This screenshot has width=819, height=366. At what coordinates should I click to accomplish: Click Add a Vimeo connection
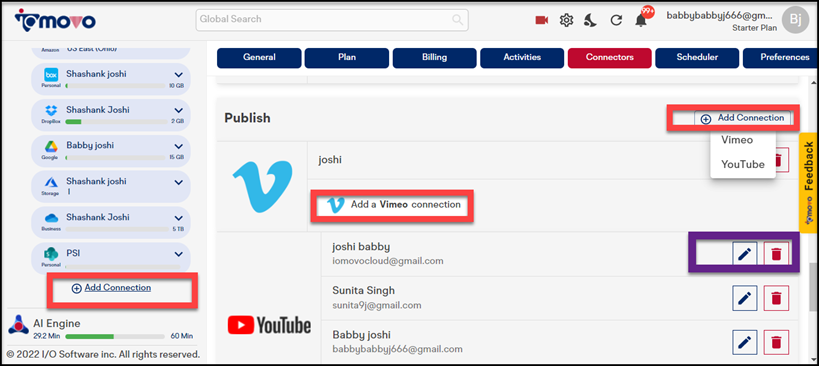coord(393,205)
